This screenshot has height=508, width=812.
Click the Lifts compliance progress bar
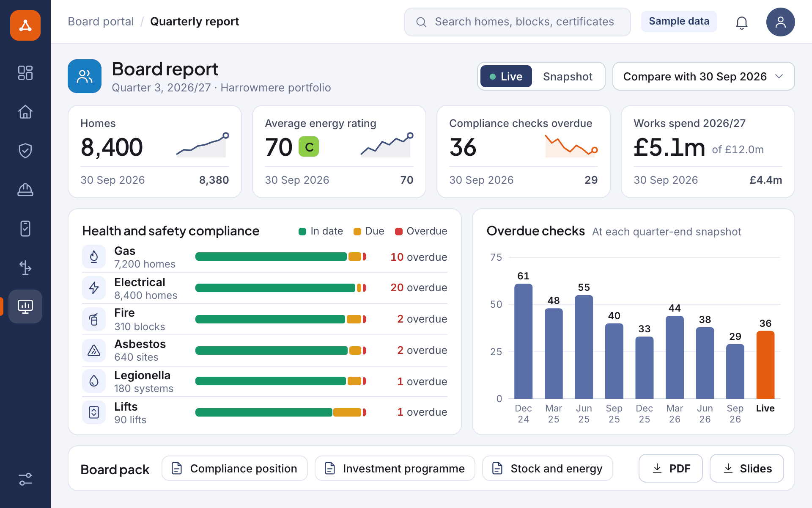pos(281,412)
